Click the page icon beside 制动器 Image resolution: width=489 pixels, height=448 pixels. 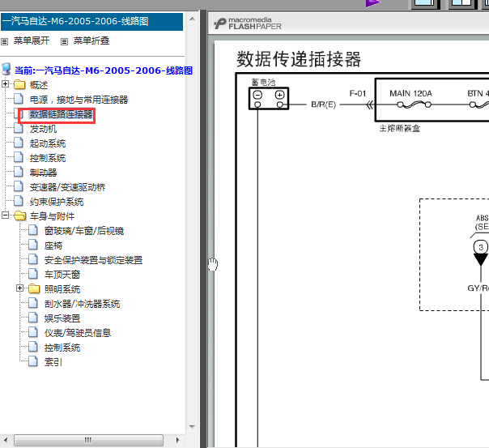pyautogui.click(x=19, y=172)
